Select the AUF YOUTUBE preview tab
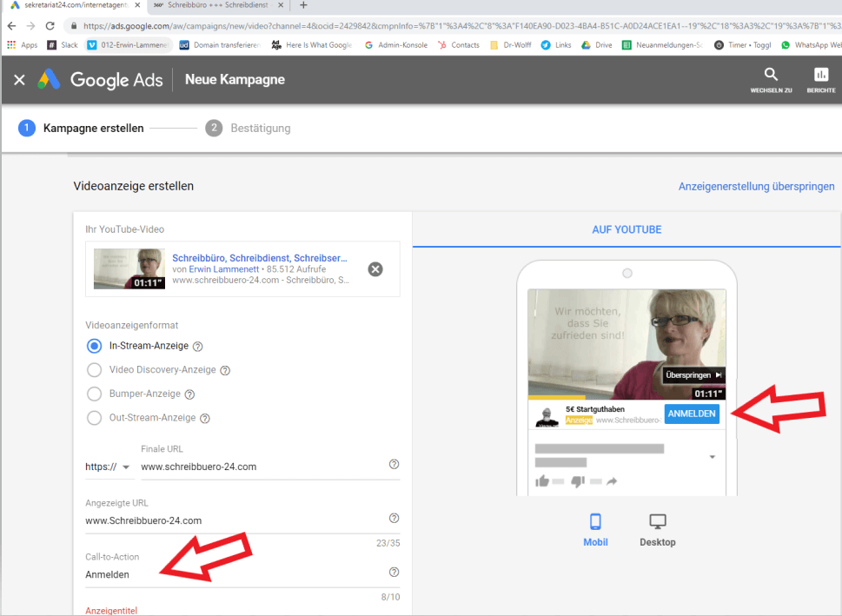The image size is (842, 616). click(x=627, y=230)
